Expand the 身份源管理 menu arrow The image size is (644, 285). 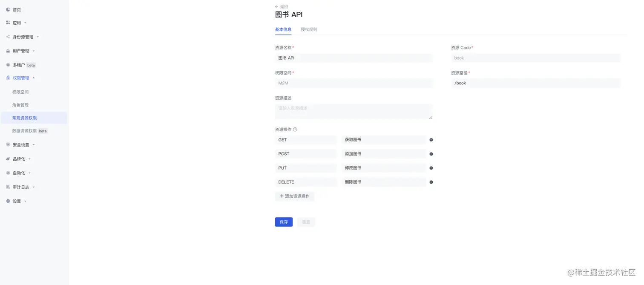(37, 37)
